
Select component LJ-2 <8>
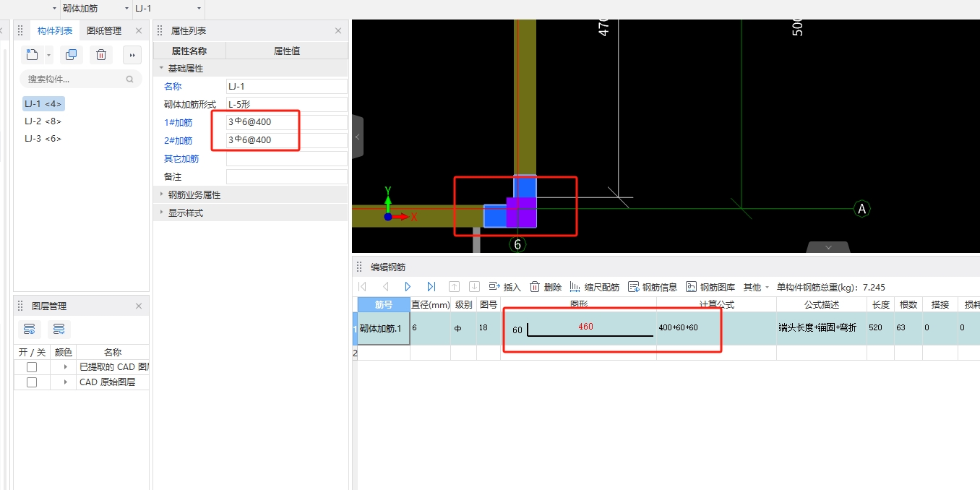(43, 121)
